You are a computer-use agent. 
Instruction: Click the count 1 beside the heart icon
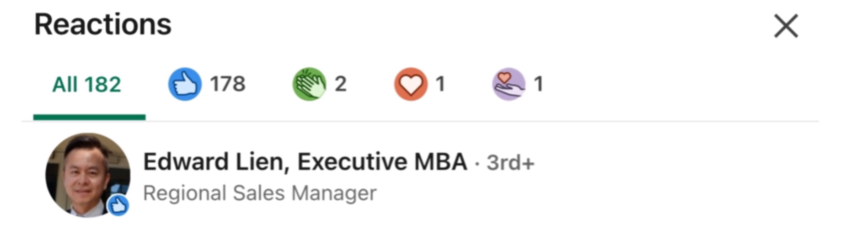click(x=440, y=84)
